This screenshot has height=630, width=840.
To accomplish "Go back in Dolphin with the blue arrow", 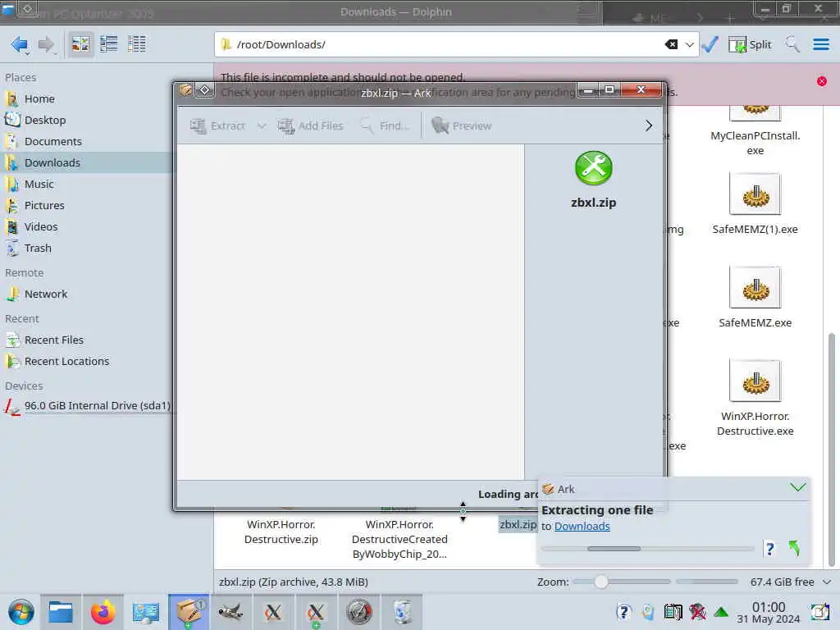I will point(20,44).
